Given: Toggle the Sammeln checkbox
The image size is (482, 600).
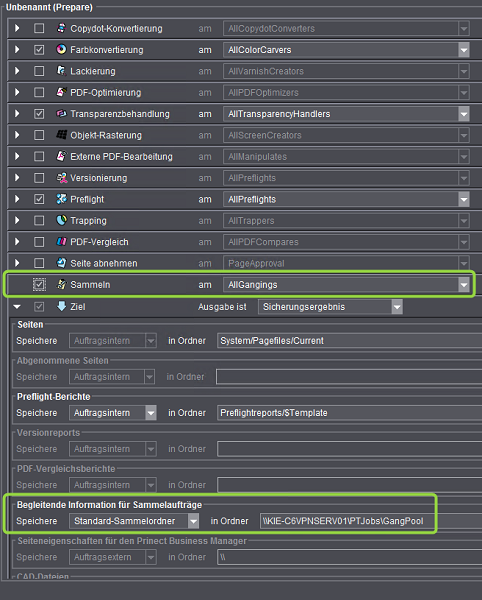Looking at the screenshot, I should tap(39, 285).
